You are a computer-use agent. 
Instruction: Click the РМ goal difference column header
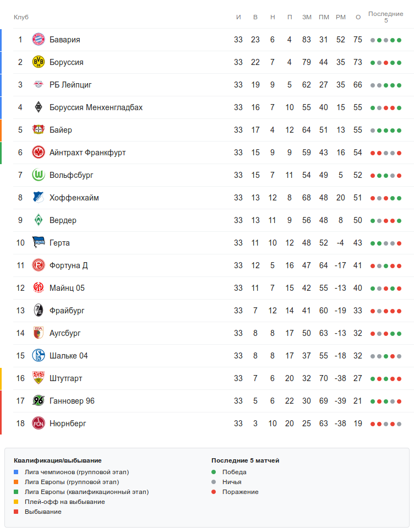[341, 17]
